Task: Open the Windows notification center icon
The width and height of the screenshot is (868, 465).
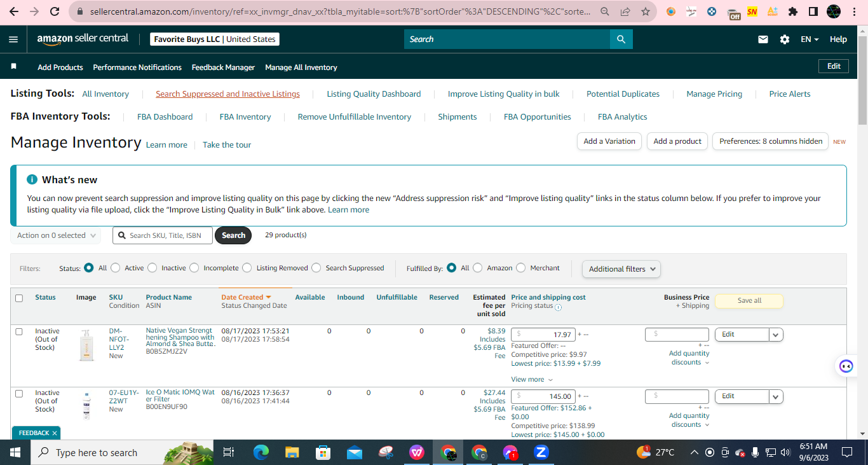Action: [847, 452]
